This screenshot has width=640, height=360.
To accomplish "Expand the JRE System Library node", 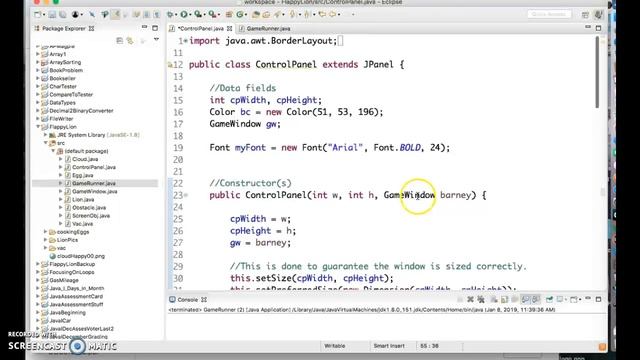I will 46,135.
